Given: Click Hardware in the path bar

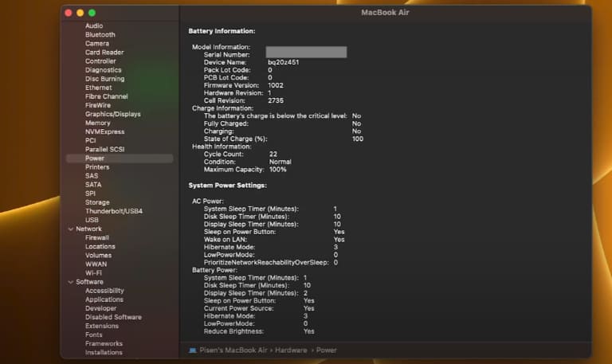Looking at the screenshot, I should (291, 350).
